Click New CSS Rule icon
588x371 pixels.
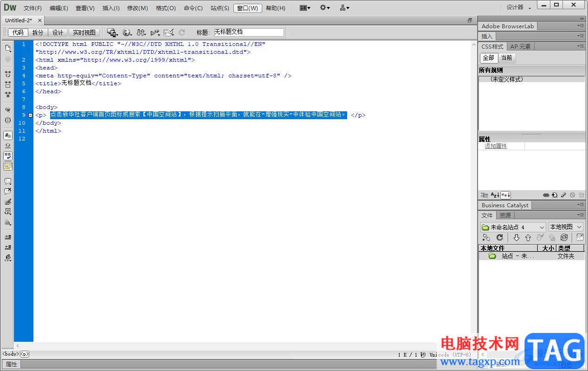555,195
